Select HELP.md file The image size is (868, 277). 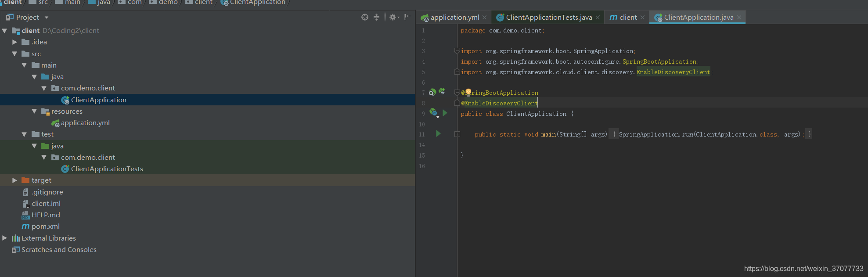(x=46, y=215)
